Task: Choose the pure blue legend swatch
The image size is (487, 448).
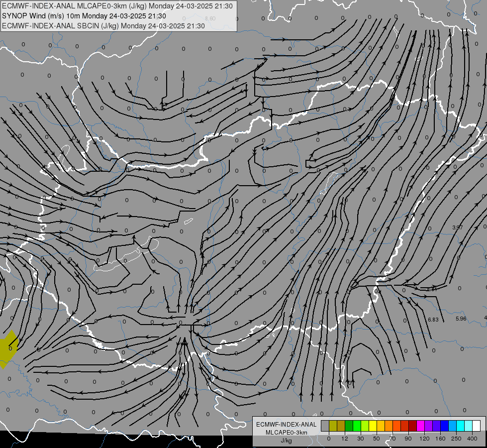Action: 444,426
